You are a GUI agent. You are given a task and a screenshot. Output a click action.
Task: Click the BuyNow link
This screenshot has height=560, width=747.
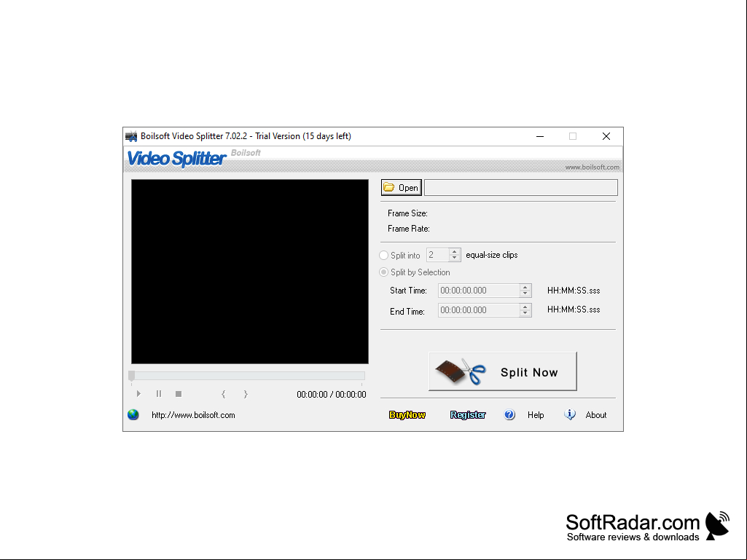tap(407, 415)
